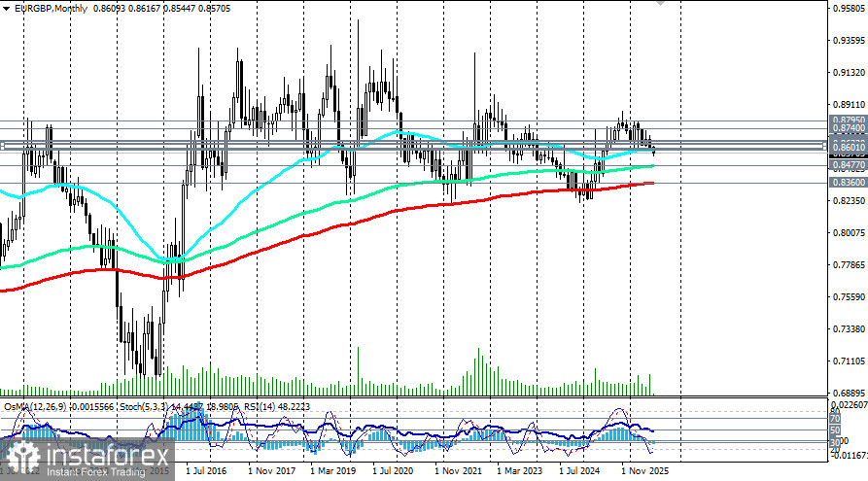The height and width of the screenshot is (481, 868).
Task: Click the OsMA(12,26,9) indicator label
Action: (35, 407)
